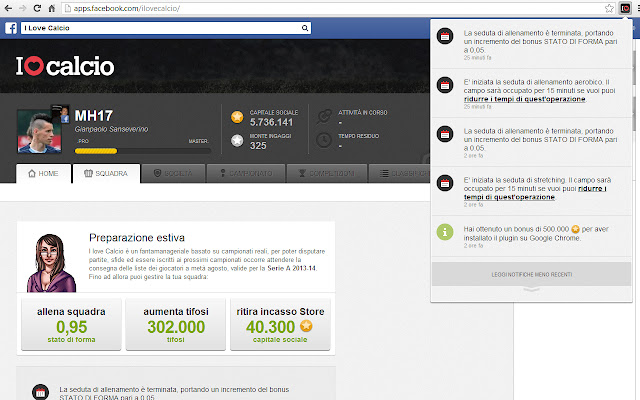
Task: Click the ritira incasso Store button
Action: (280, 324)
